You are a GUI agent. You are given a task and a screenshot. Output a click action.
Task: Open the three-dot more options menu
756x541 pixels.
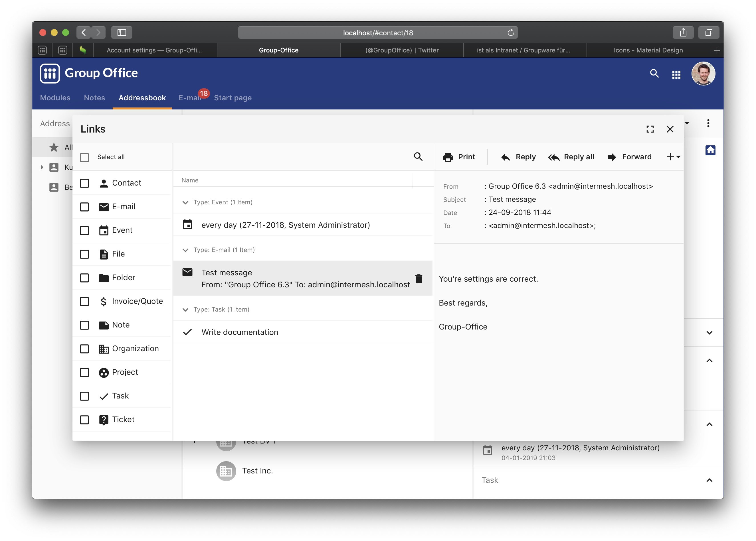pos(708,123)
